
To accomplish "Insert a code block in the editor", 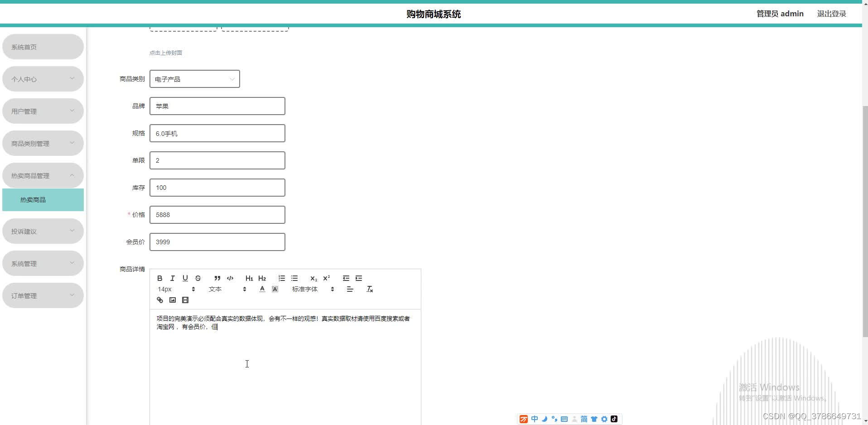I will pos(230,278).
